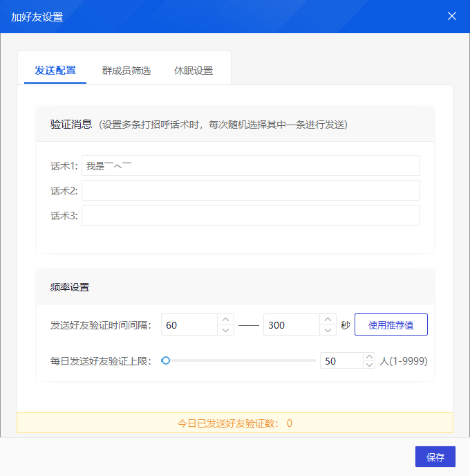This screenshot has height=476, width=470.
Task: Close the 加好友设置 dialog
Action: 452,16
